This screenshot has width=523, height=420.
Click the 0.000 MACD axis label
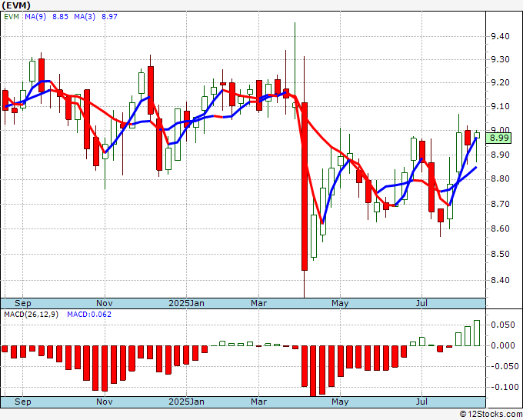pos(503,345)
